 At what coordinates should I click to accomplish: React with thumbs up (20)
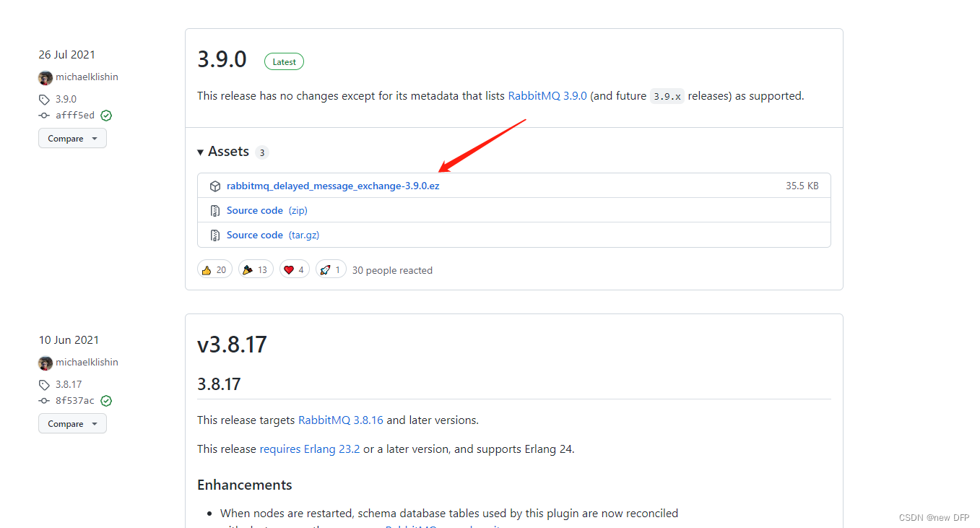click(214, 269)
